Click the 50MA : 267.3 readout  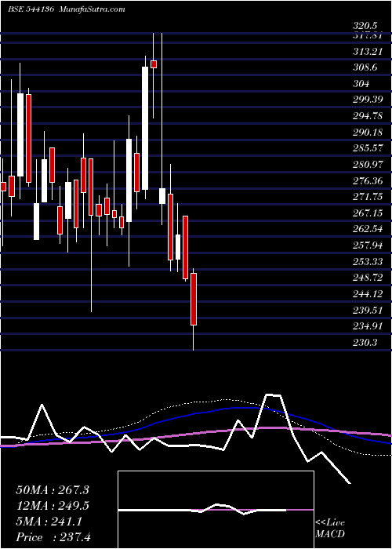click(x=53, y=490)
